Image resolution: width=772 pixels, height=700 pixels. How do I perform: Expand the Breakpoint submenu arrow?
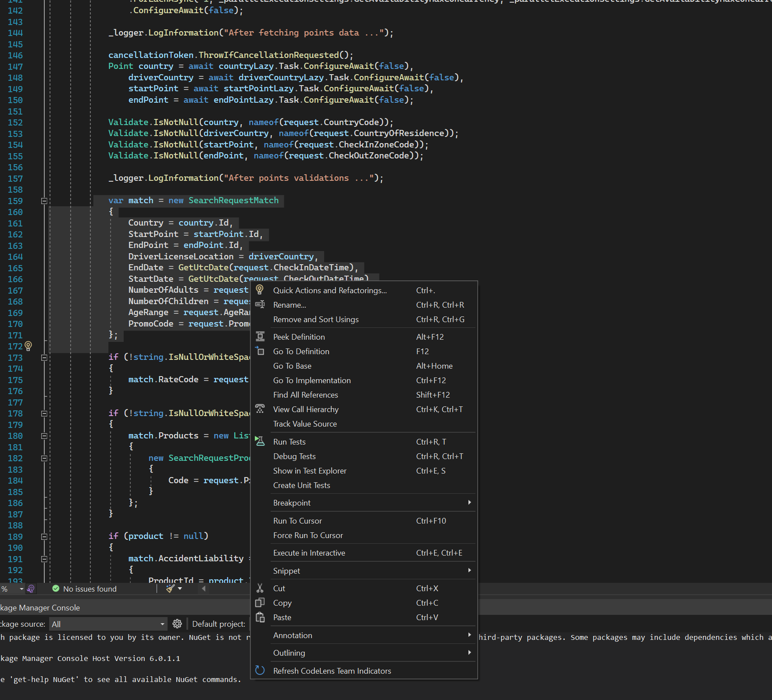469,502
